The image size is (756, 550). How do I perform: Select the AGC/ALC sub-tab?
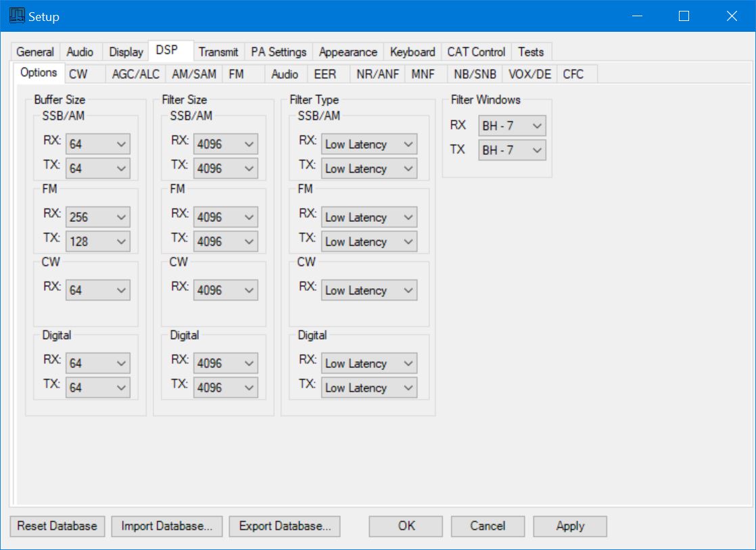135,74
